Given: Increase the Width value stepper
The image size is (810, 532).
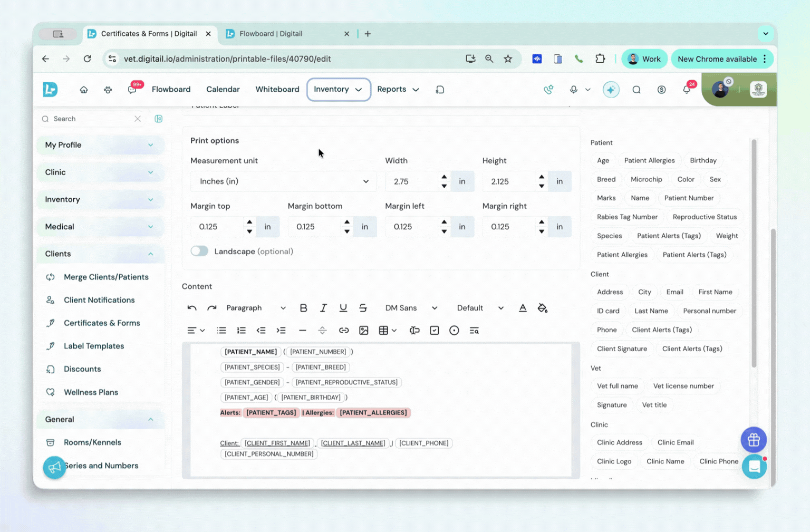Looking at the screenshot, I should click(444, 177).
